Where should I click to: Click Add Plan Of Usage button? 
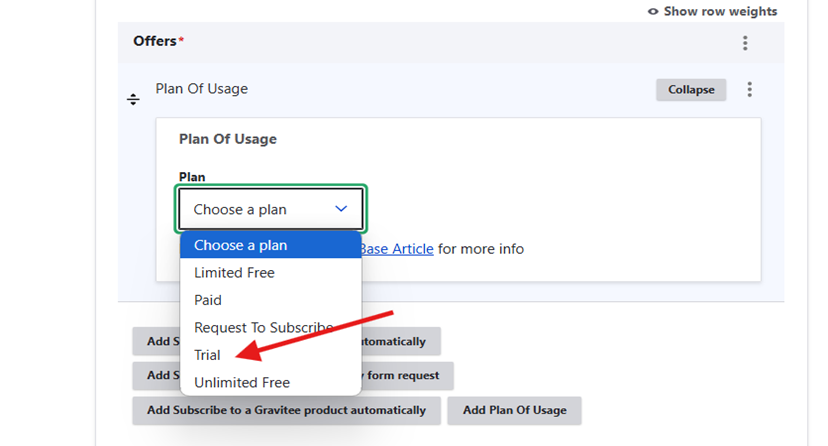click(x=514, y=410)
